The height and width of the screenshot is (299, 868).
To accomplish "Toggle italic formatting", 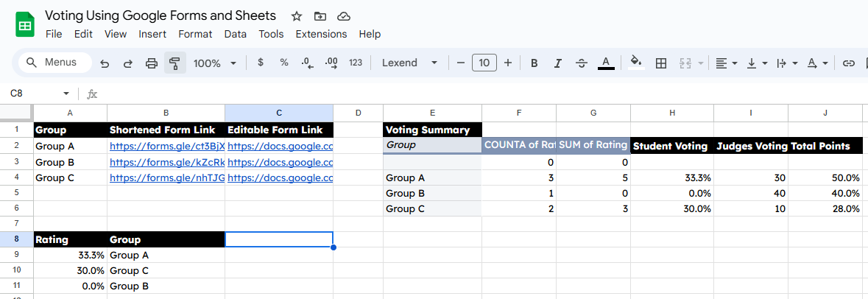I will point(558,63).
